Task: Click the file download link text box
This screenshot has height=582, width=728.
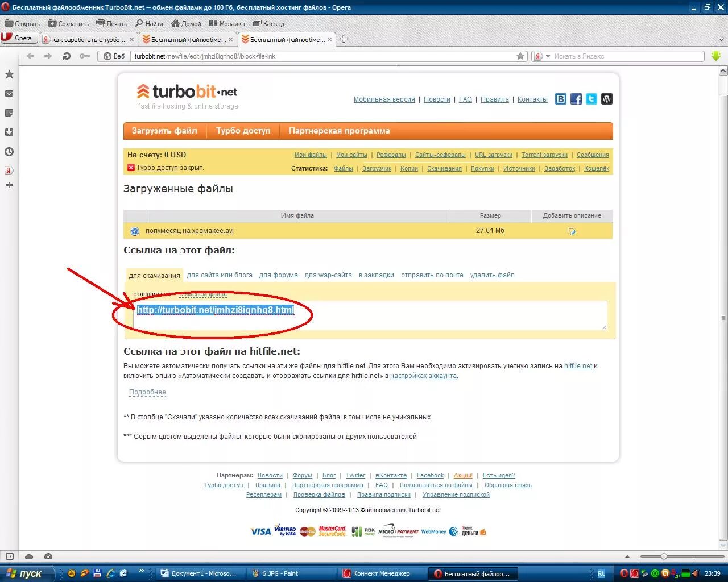Action: (x=370, y=315)
